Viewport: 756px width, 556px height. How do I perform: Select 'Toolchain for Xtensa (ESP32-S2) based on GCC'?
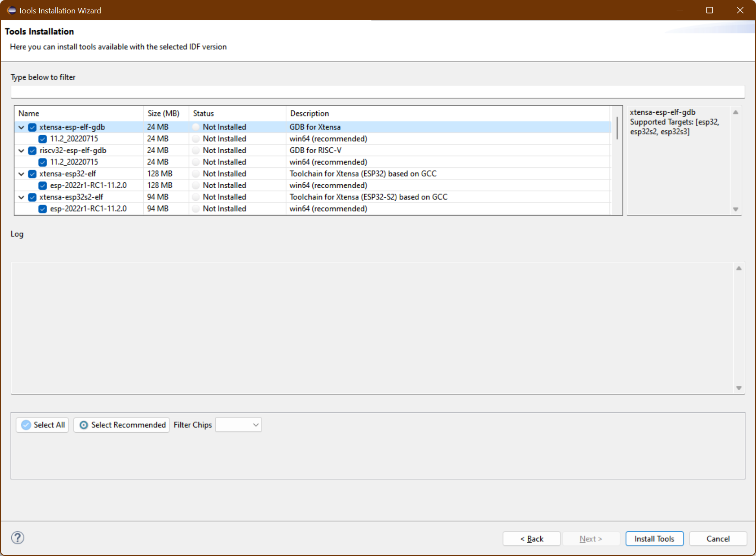coord(369,197)
